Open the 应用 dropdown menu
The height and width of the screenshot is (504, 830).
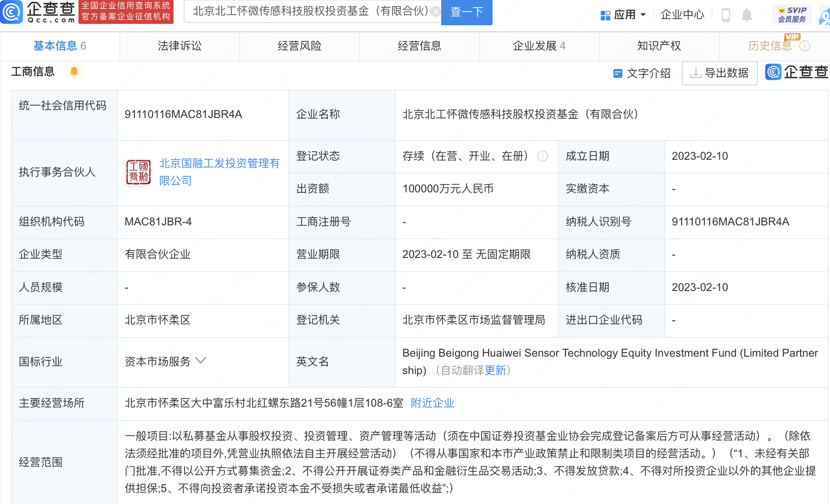click(x=623, y=15)
